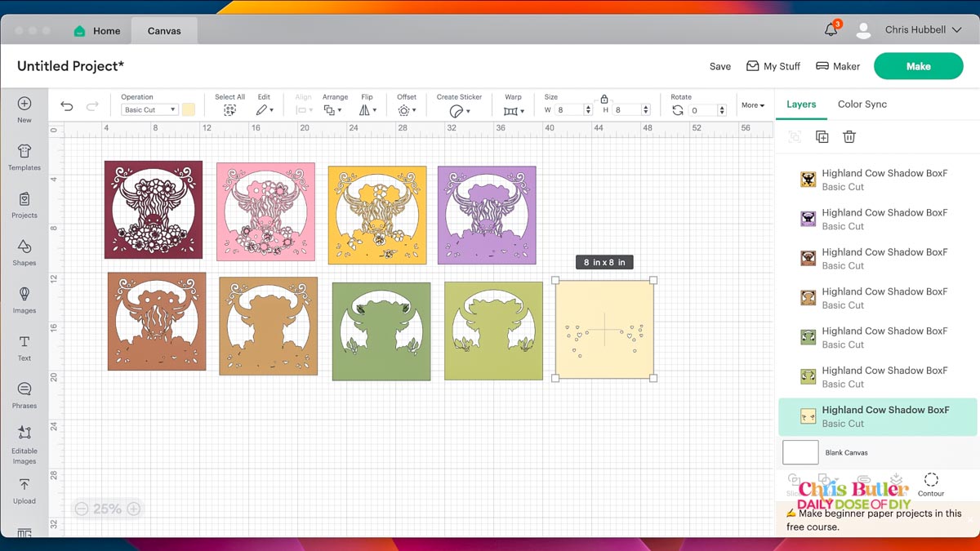Undo the last action

[67, 106]
